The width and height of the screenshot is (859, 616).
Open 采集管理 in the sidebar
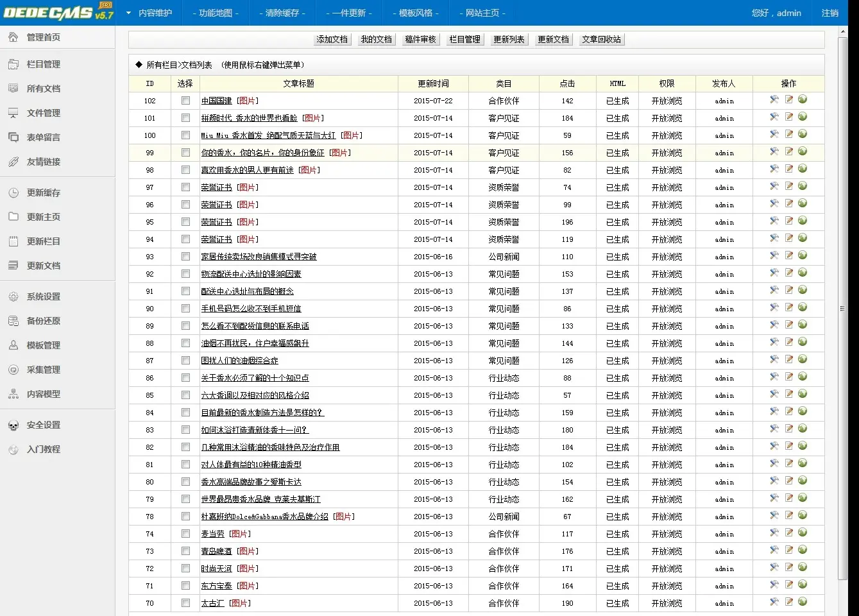[43, 370]
